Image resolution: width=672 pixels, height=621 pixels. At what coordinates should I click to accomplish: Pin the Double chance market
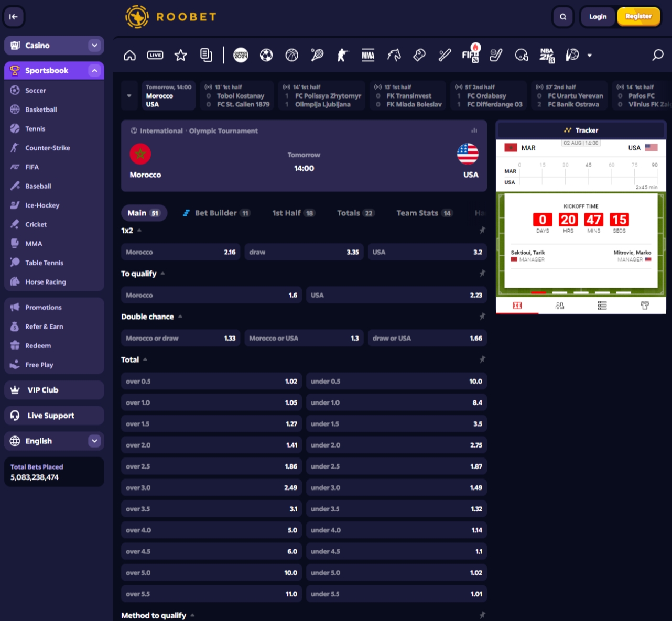(x=482, y=316)
